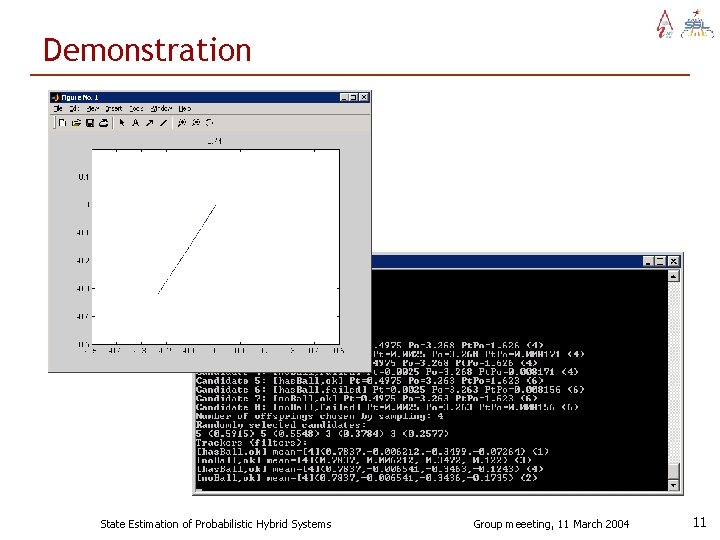Viewport: 720px width, 540px height.
Task: Open the View menu in Figure window
Action: [x=93, y=108]
